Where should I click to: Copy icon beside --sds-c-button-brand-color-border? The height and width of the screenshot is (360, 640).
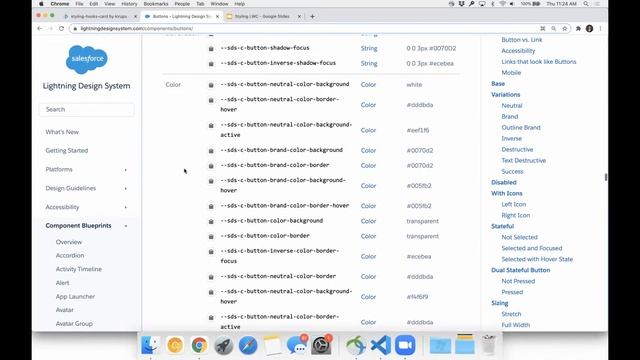(211, 166)
